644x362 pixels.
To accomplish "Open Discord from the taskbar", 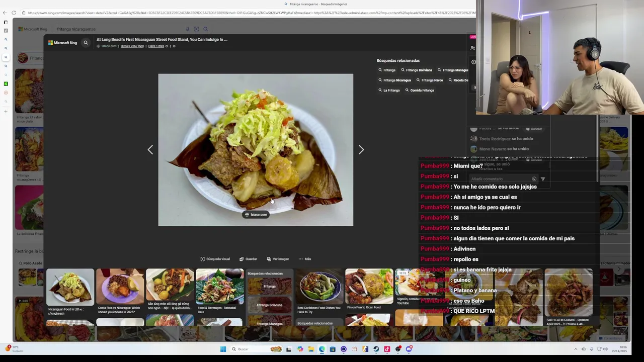I will coord(409,349).
